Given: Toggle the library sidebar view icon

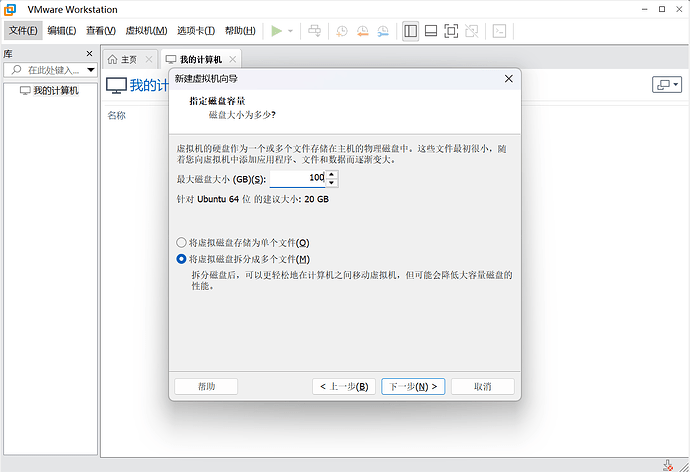Looking at the screenshot, I should point(410,31).
